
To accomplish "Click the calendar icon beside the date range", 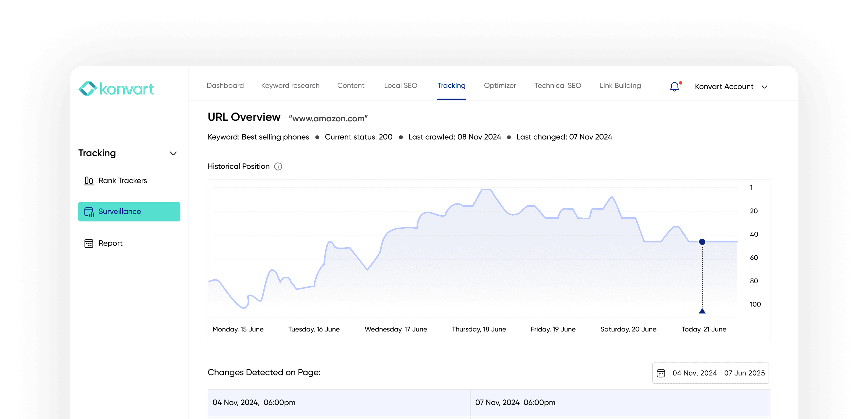I will coord(661,373).
